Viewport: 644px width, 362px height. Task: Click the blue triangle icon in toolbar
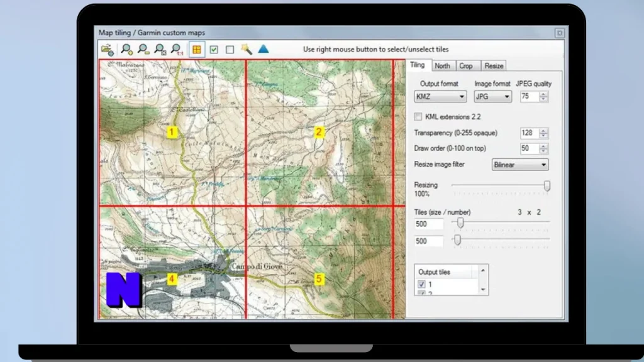click(x=264, y=49)
